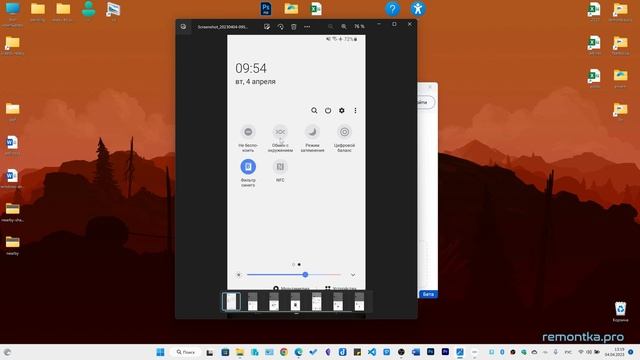
Task: Open Photoshop from the taskbar
Action: (431, 352)
